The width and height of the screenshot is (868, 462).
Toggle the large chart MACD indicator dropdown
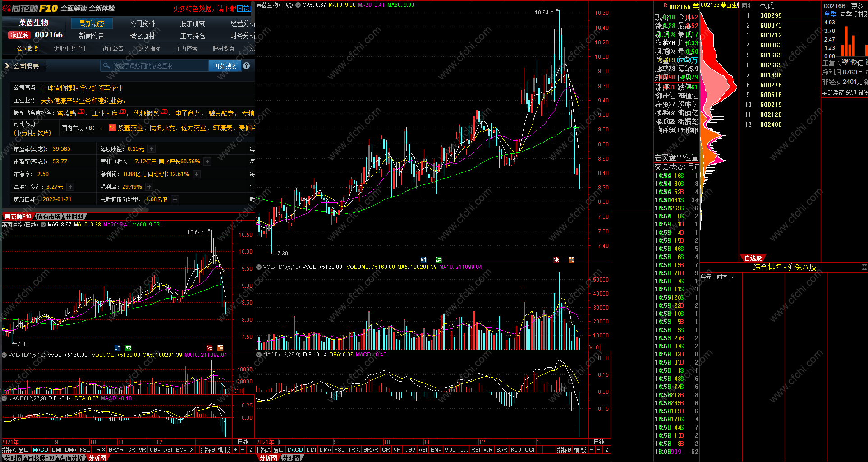pos(259,355)
